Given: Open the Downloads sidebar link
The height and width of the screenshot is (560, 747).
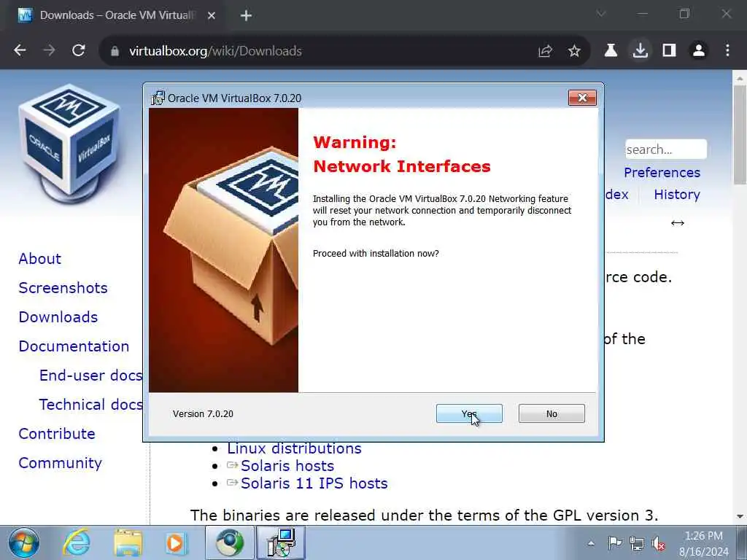Looking at the screenshot, I should 58,316.
